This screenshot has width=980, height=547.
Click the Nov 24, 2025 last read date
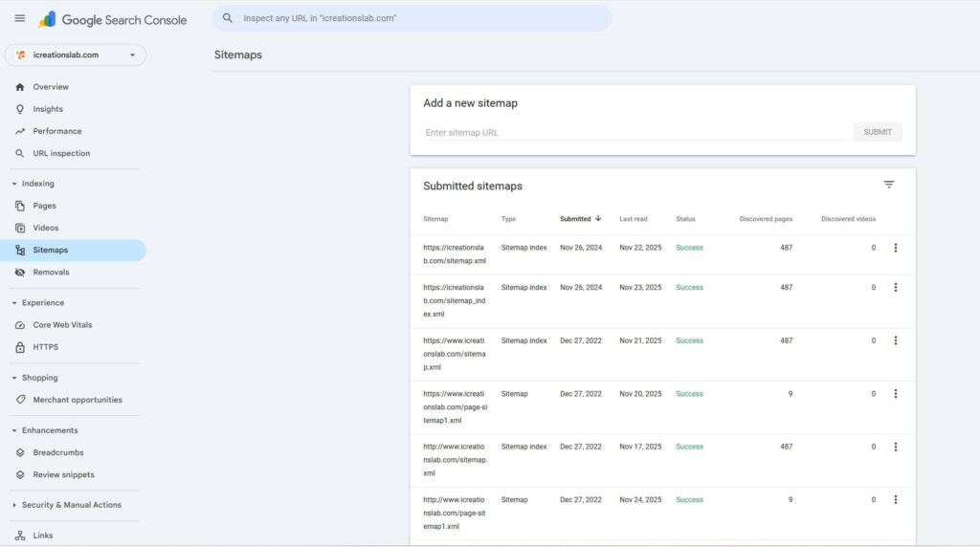tap(640, 499)
